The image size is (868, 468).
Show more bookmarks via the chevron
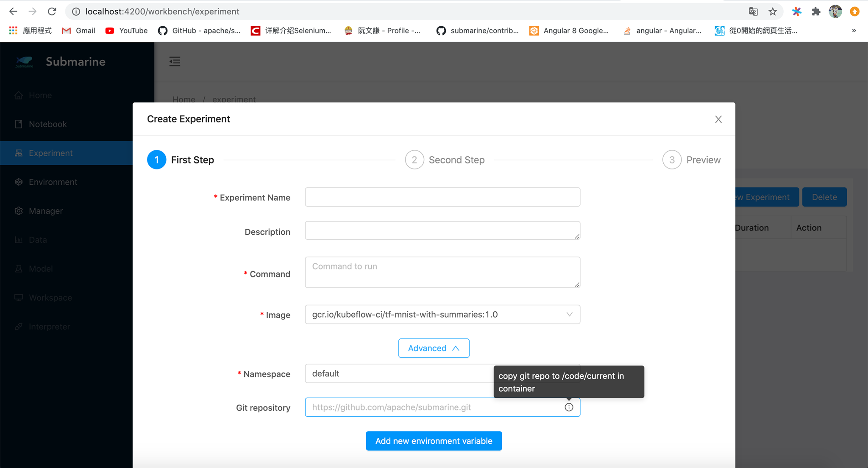(854, 30)
